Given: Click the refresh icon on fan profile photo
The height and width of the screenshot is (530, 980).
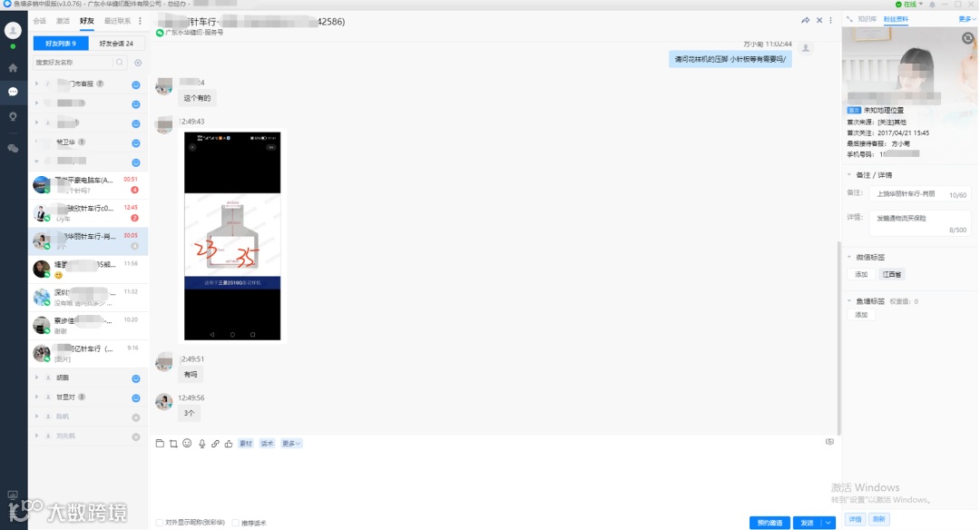Looking at the screenshot, I should click(x=967, y=38).
